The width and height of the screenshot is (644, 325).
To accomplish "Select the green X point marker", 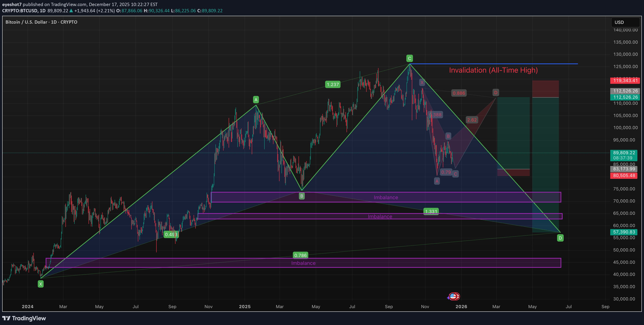I will [x=41, y=284].
